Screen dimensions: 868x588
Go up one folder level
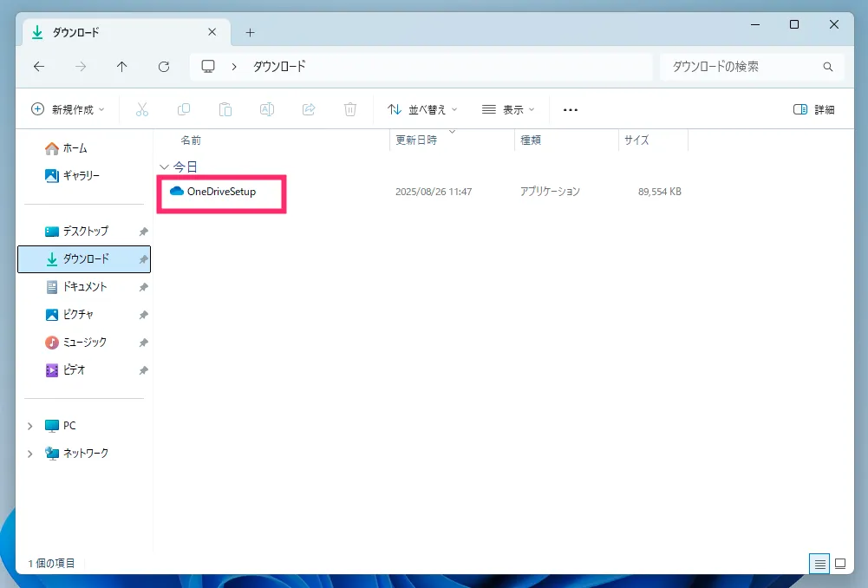coord(121,67)
